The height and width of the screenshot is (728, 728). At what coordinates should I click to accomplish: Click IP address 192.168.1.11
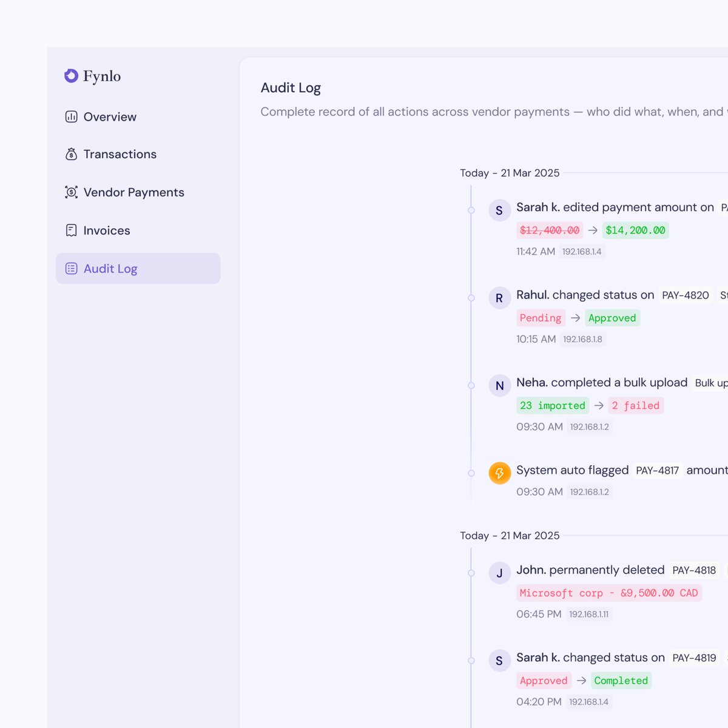[x=588, y=615]
